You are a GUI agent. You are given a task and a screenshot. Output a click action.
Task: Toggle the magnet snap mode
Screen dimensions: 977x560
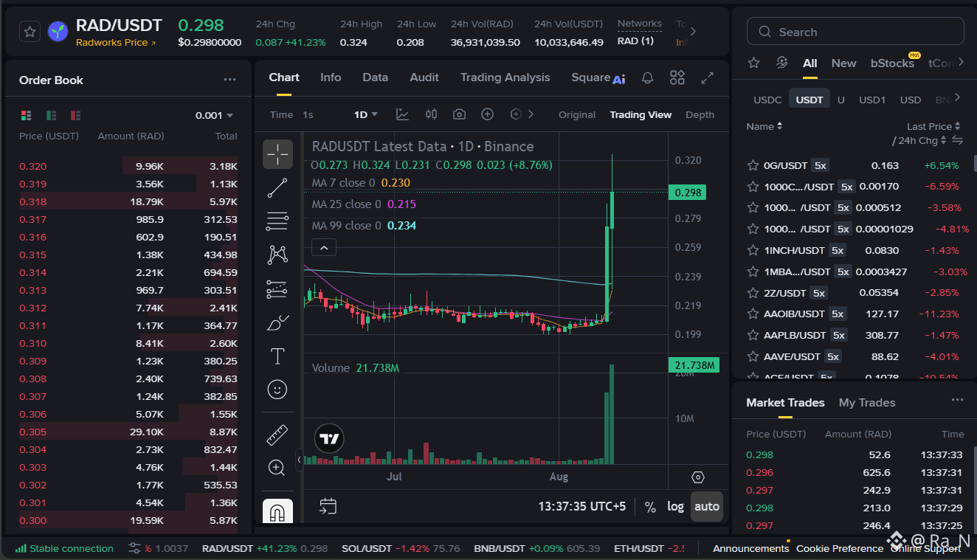[x=277, y=511]
